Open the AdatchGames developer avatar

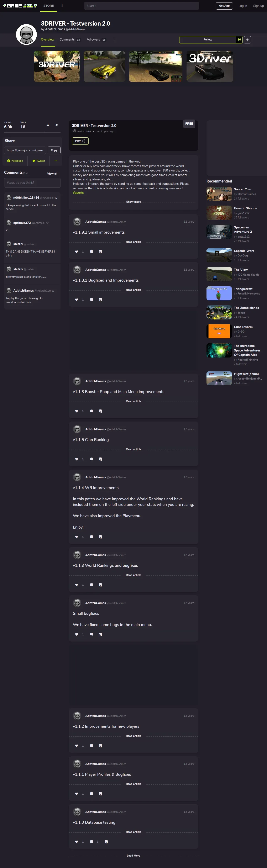(x=26, y=34)
